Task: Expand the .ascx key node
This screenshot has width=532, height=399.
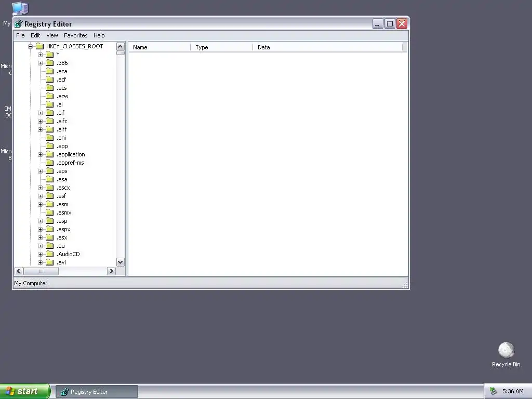Action: (40, 188)
